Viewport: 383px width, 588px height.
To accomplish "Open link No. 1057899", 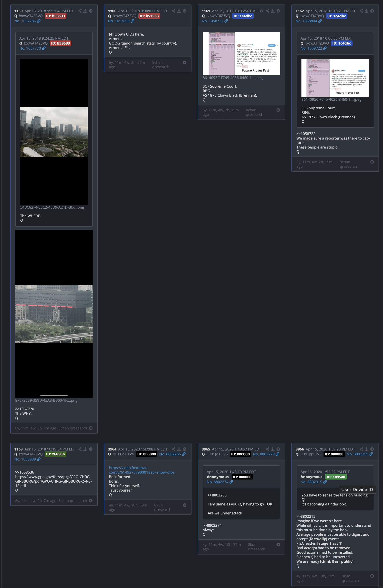I will pyautogui.click(x=121, y=21).
